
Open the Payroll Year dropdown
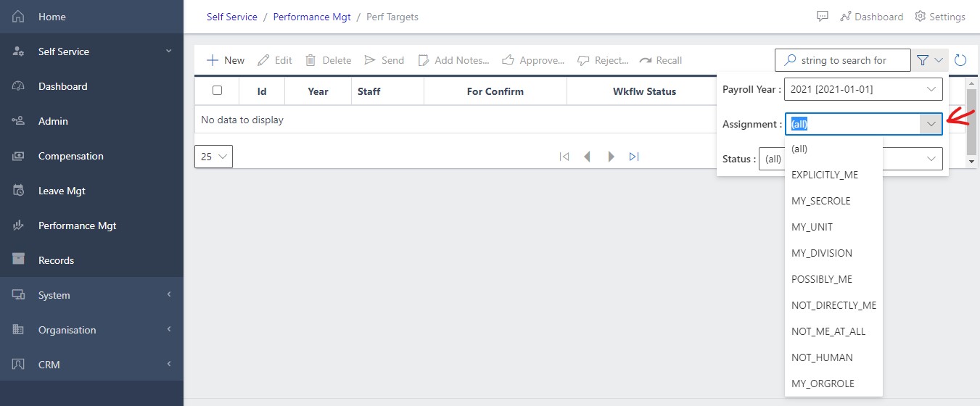[x=864, y=89]
